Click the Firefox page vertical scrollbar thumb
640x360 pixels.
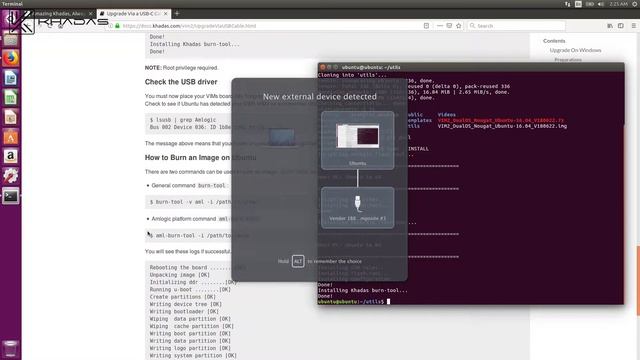click(638, 281)
